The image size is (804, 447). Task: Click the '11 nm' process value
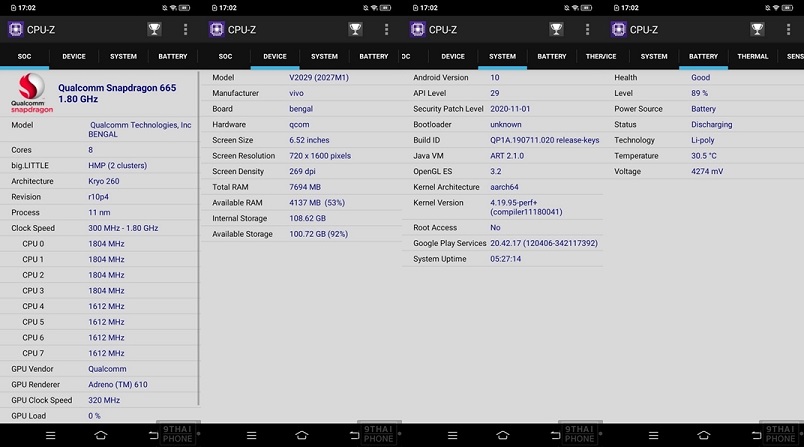tap(99, 212)
